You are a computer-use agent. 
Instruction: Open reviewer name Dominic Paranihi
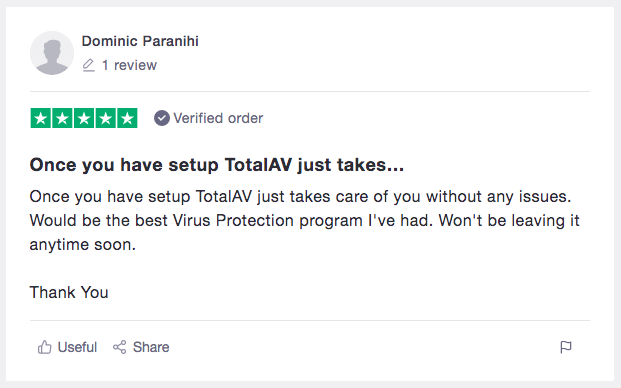point(140,41)
